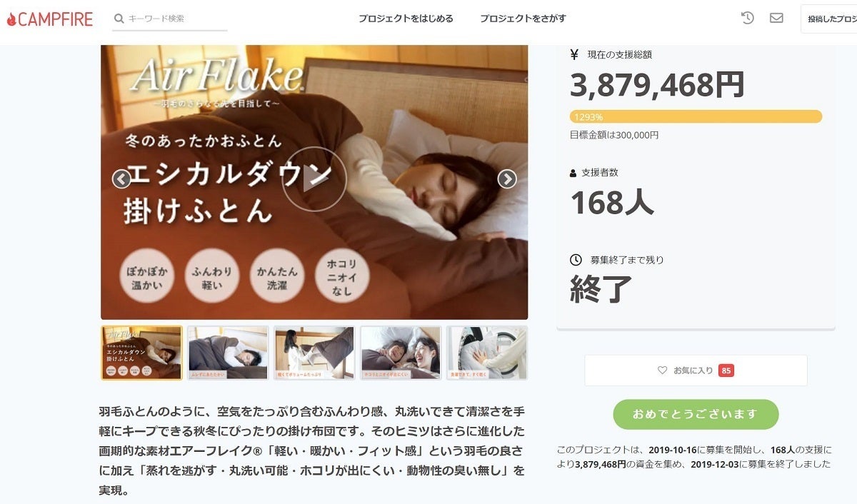Select washing machine thumbnail

pos(487,353)
